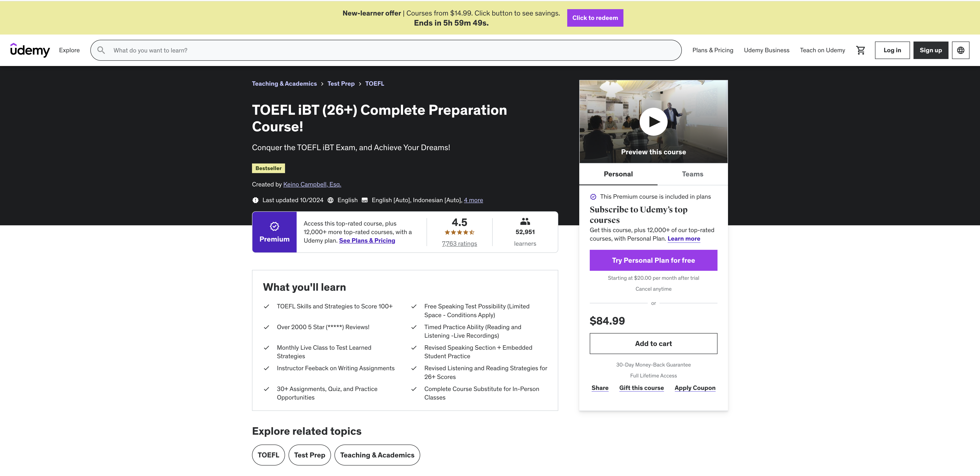Viewport: 980px width, 476px height.
Task: Click the learners people icon
Action: [525, 221]
